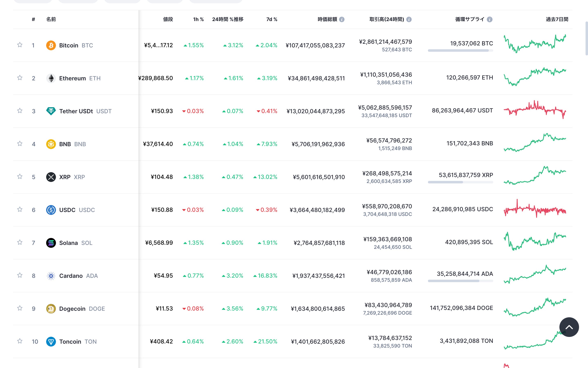Click 過去7日間 column header
The width and height of the screenshot is (588, 368).
[557, 19]
